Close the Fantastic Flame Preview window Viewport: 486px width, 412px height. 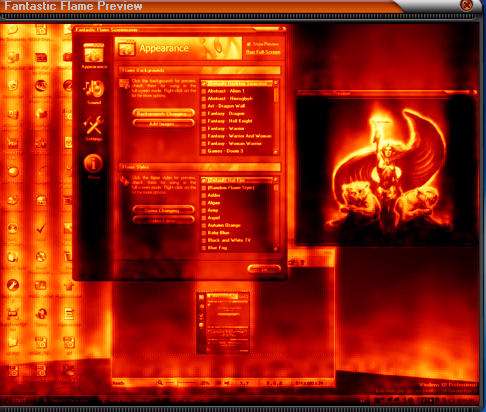[x=466, y=5]
